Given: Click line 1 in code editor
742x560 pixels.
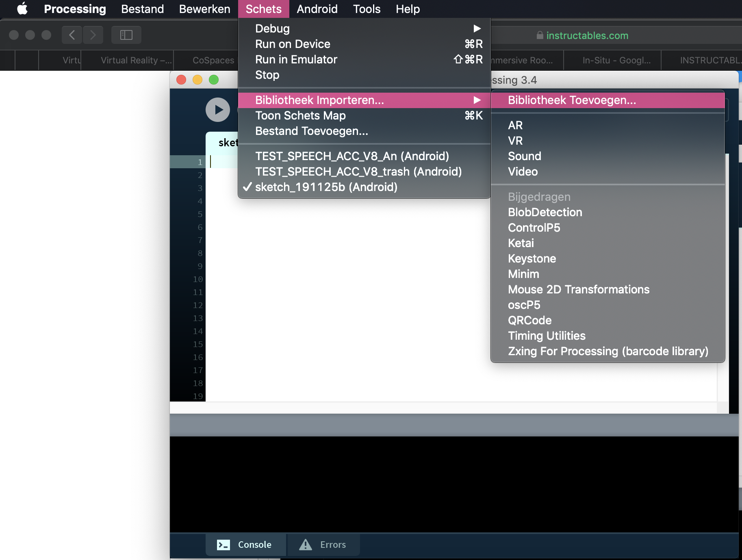Looking at the screenshot, I should tap(222, 162).
